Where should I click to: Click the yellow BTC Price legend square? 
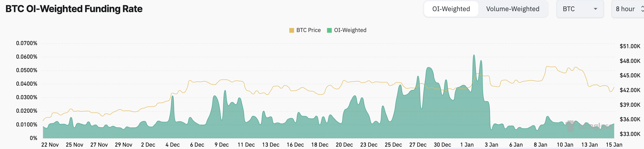pyautogui.click(x=291, y=30)
